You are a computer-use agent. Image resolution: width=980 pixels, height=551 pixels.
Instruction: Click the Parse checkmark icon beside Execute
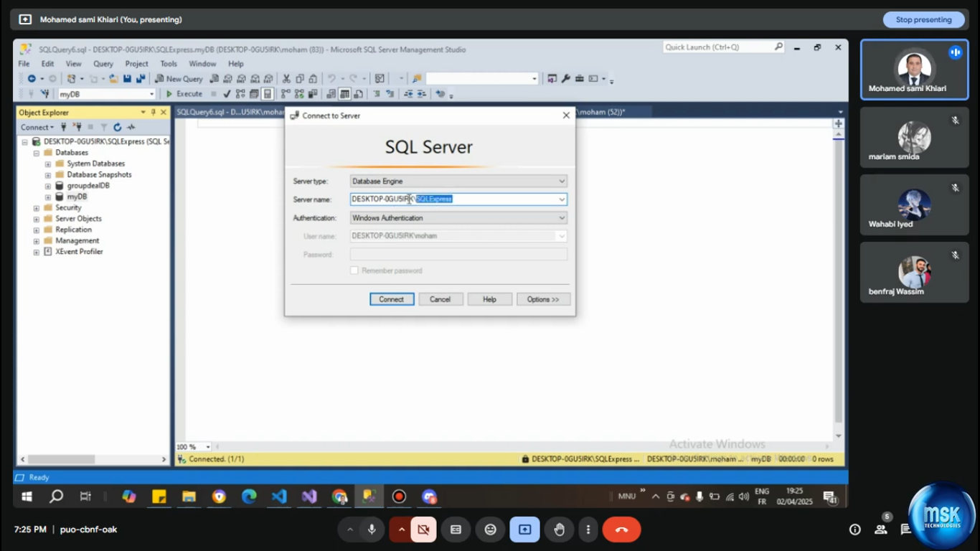point(227,94)
